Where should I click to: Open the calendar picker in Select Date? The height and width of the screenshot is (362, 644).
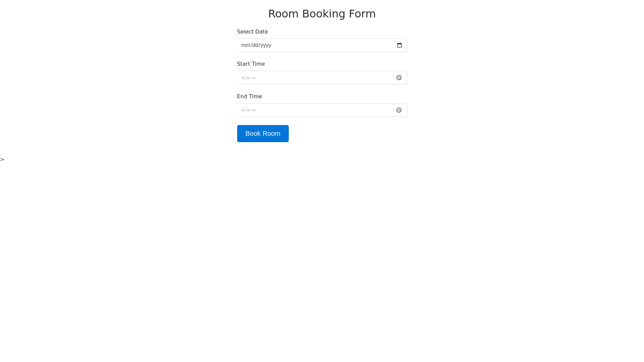pos(399,45)
